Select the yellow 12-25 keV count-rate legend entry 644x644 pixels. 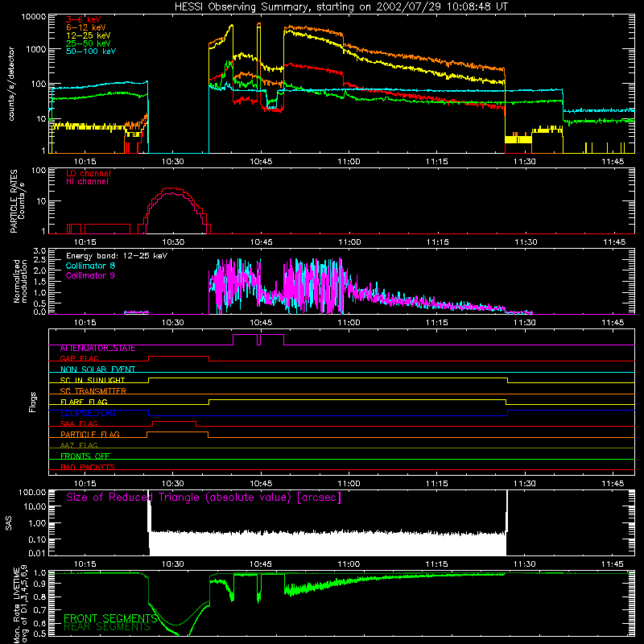click(x=89, y=35)
